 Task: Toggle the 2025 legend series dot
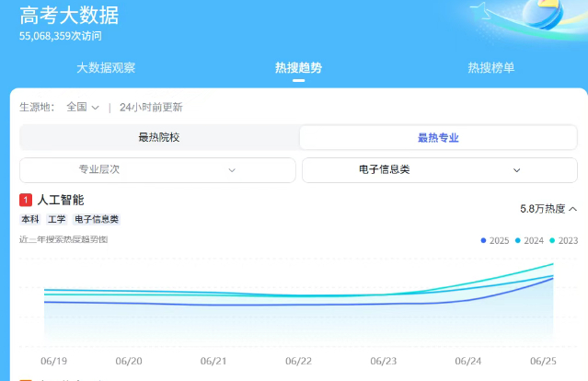point(483,240)
